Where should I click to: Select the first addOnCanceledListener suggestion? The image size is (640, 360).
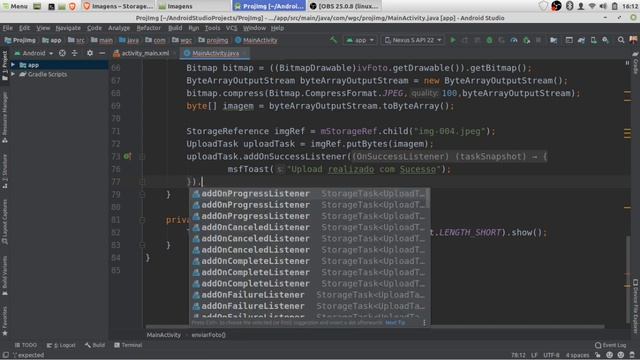tap(309, 227)
